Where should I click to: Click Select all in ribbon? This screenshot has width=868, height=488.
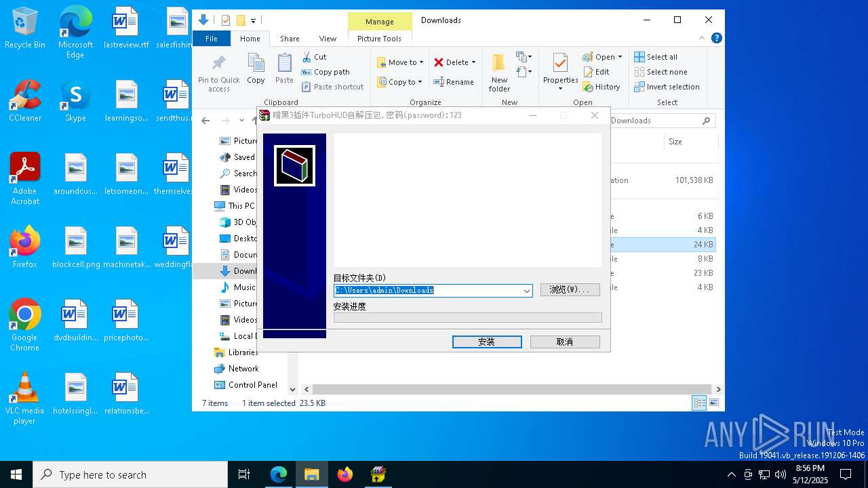point(656,57)
